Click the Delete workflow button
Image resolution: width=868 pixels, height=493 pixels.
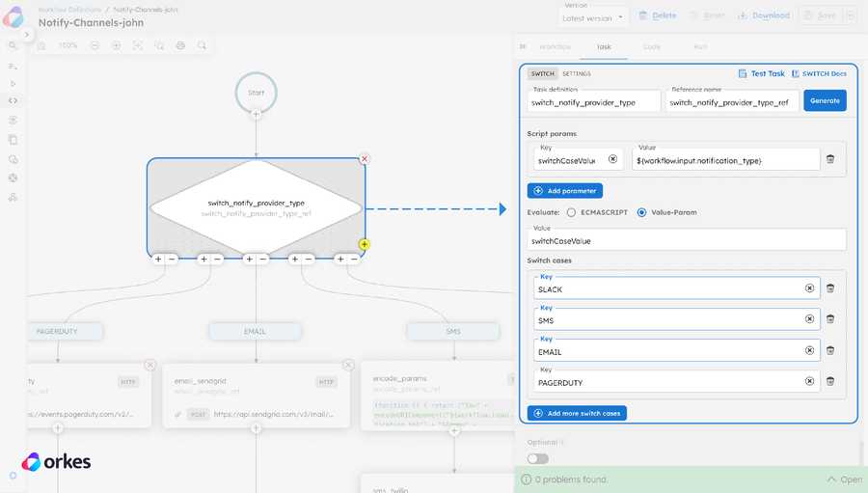pyautogui.click(x=658, y=15)
